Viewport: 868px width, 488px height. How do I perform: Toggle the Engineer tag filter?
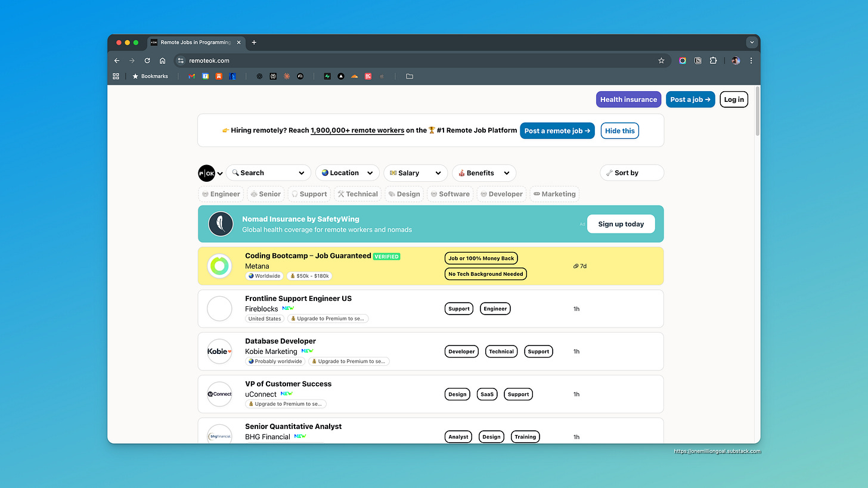click(221, 194)
